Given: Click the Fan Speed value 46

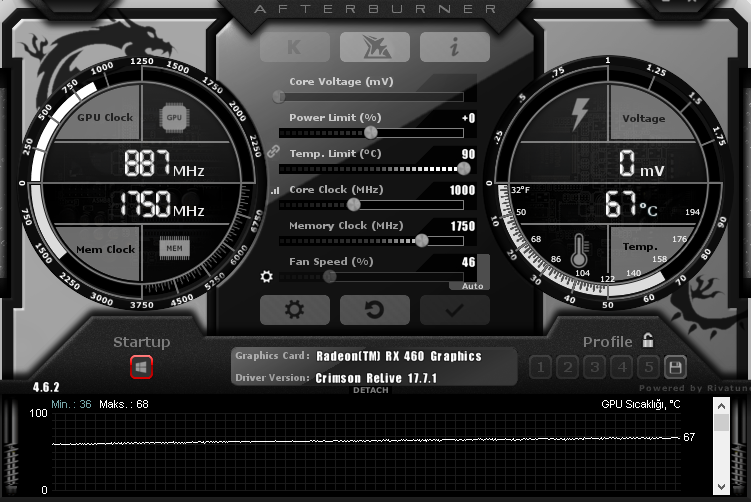Looking at the screenshot, I should click(468, 262).
